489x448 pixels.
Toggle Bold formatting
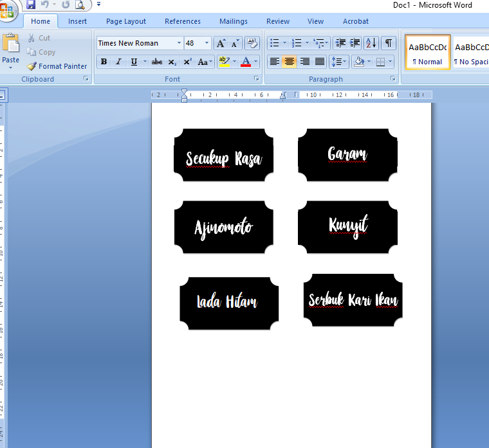point(104,62)
